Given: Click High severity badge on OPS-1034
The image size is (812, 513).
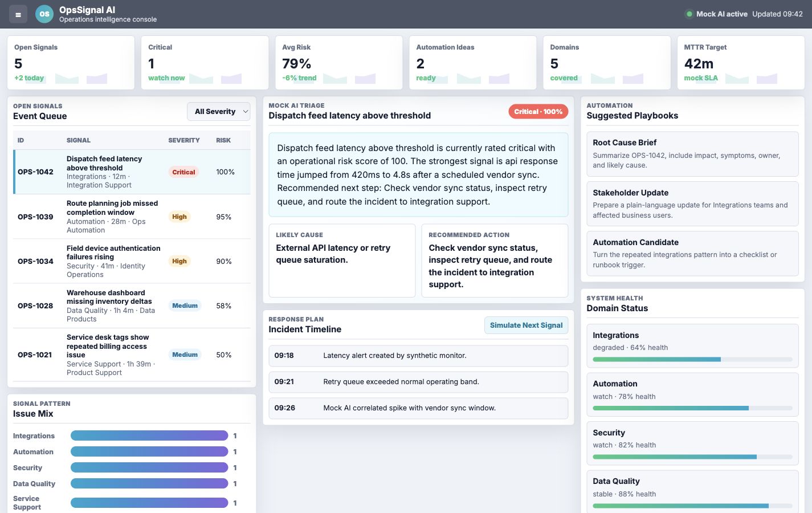Looking at the screenshot, I should point(179,261).
